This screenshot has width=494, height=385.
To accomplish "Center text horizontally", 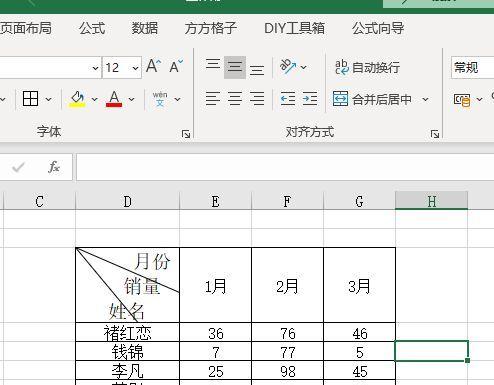I will (x=235, y=99).
